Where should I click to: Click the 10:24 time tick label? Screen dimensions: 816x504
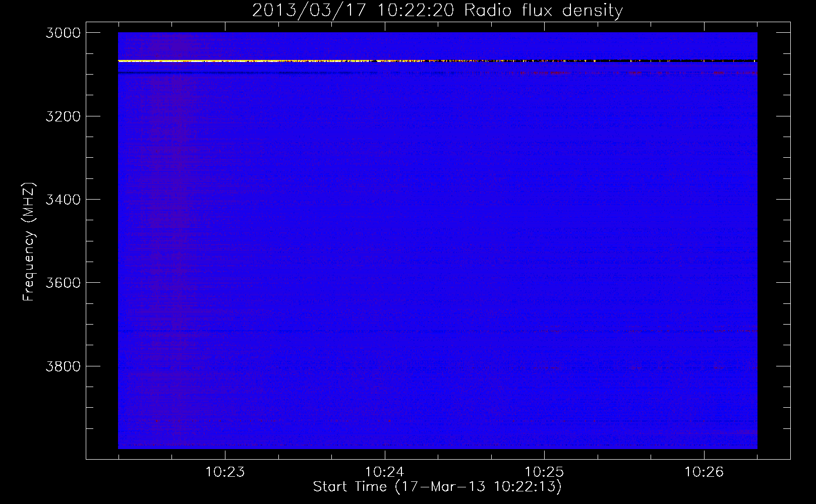[385, 472]
